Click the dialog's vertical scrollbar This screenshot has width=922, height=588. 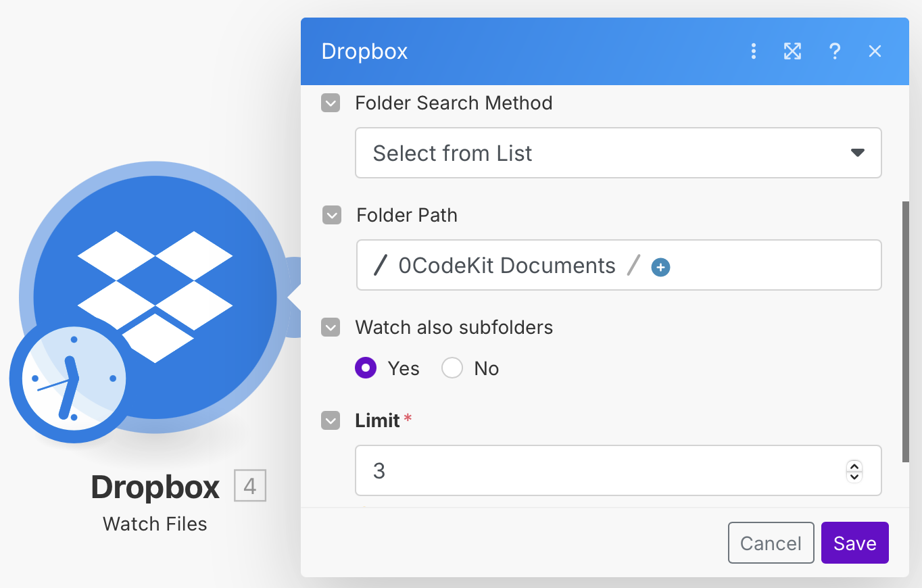point(906,331)
